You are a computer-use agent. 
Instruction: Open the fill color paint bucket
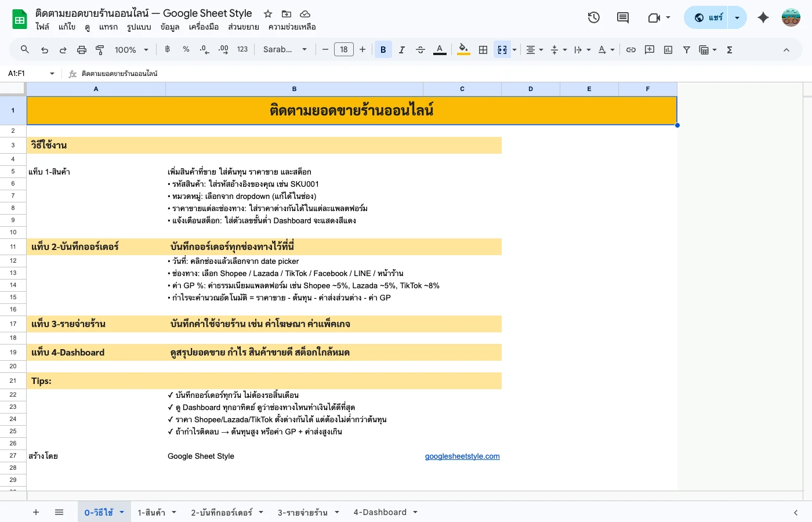point(463,50)
